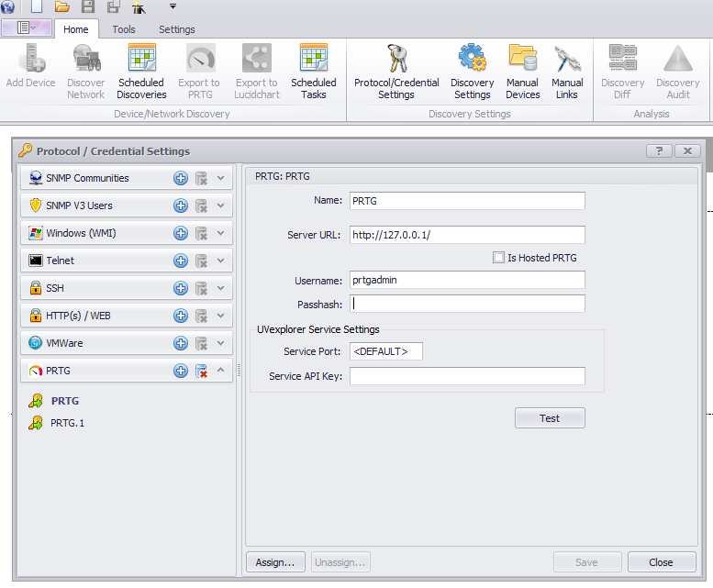Click the Server URL input field

467,235
